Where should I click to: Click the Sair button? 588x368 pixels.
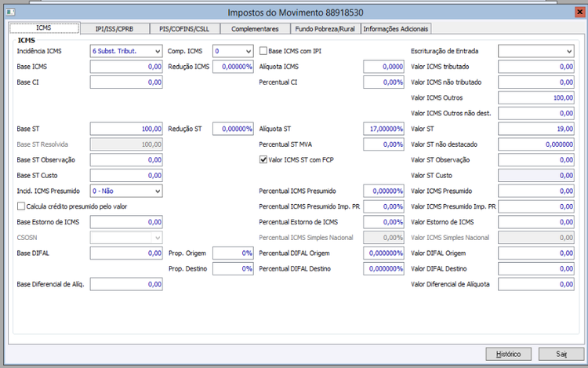coord(561,354)
